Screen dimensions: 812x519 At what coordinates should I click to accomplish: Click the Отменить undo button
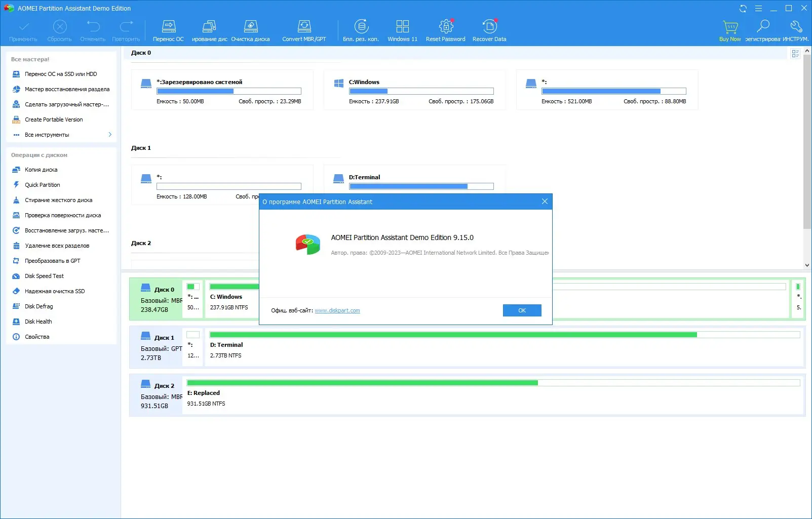tap(93, 30)
